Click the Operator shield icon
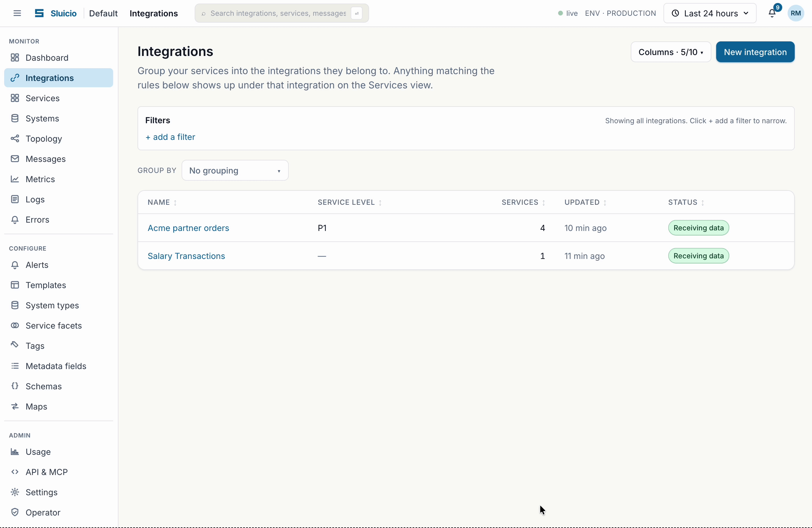The width and height of the screenshot is (812, 528). [15, 512]
